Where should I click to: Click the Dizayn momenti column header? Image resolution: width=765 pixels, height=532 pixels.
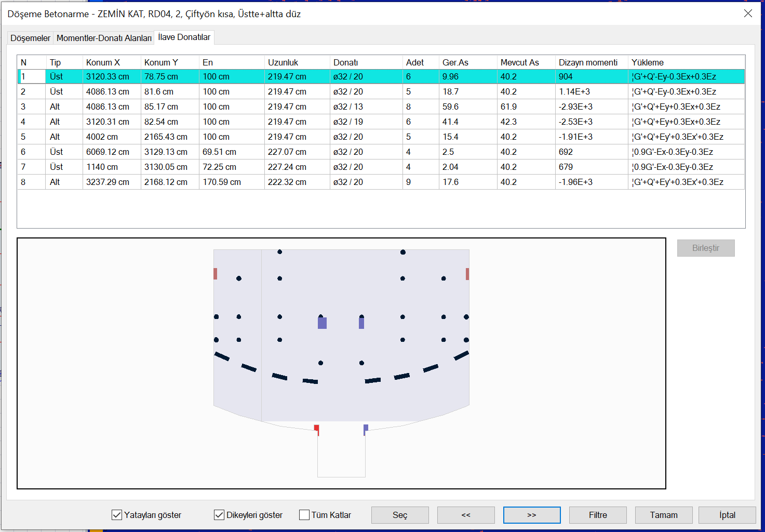pyautogui.click(x=592, y=62)
